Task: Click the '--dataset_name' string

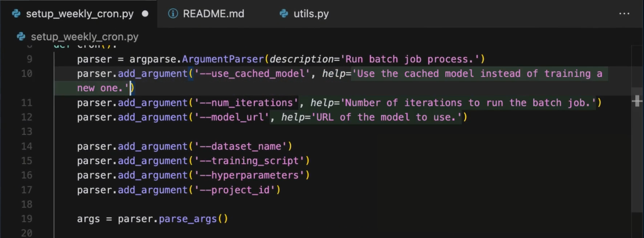Action: (x=240, y=146)
